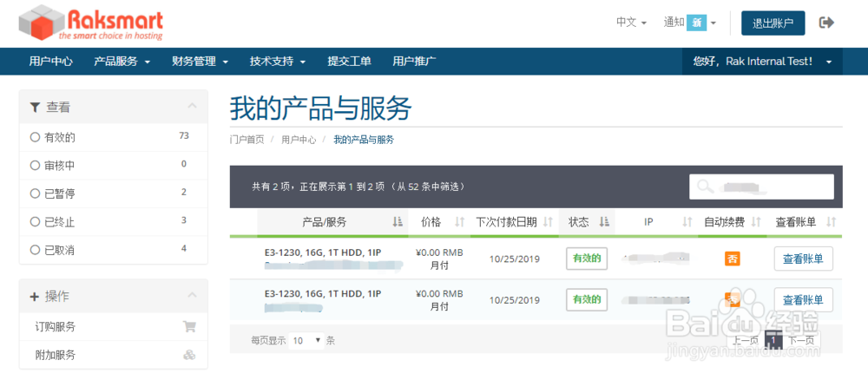Sort by IP column

(x=656, y=222)
